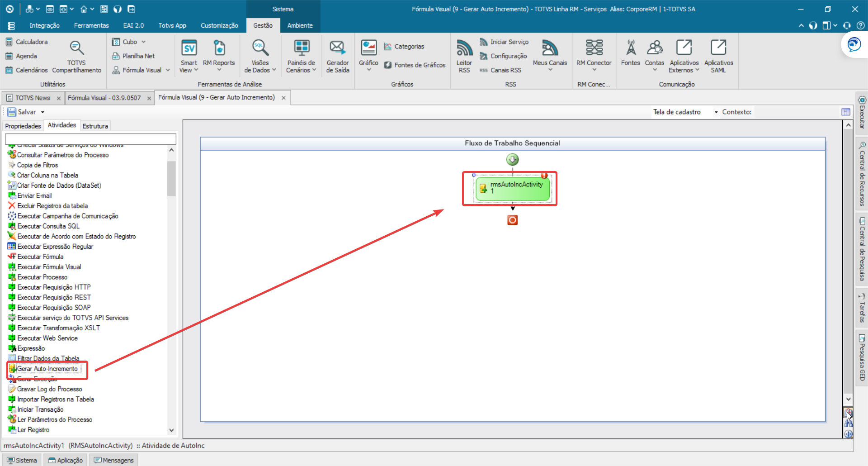Click the red workflow end node
868x466 pixels.
pos(512,220)
